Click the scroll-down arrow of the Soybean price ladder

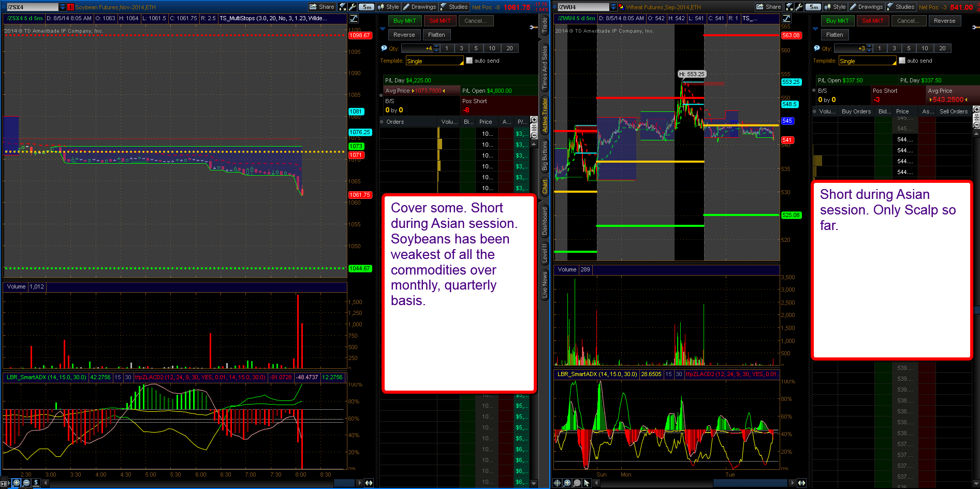pyautogui.click(x=534, y=483)
